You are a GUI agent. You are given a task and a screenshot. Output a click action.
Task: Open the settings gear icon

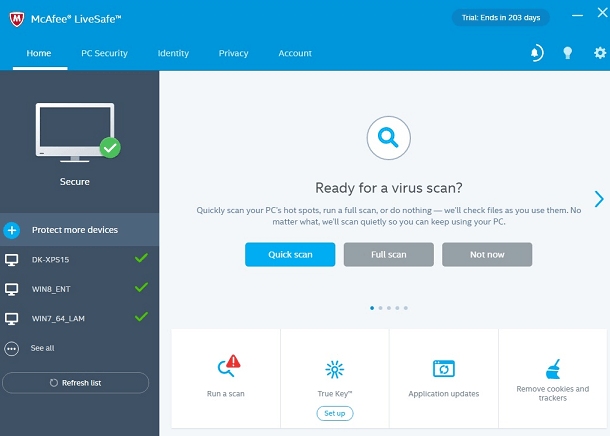click(600, 53)
